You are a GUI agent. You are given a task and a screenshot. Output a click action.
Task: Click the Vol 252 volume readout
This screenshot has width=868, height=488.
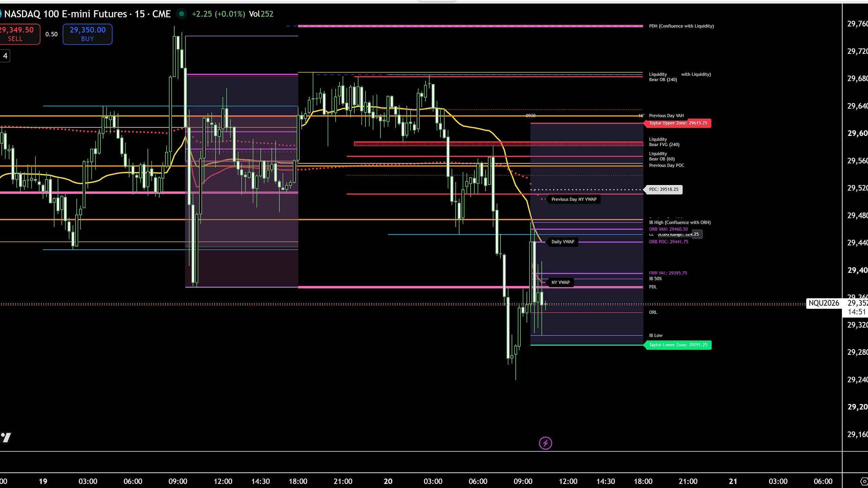tap(261, 14)
